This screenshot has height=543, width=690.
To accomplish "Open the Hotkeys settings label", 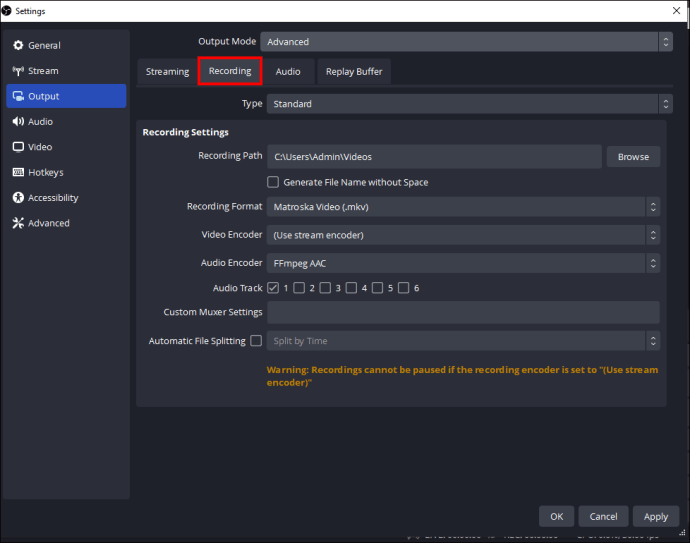I will [46, 172].
